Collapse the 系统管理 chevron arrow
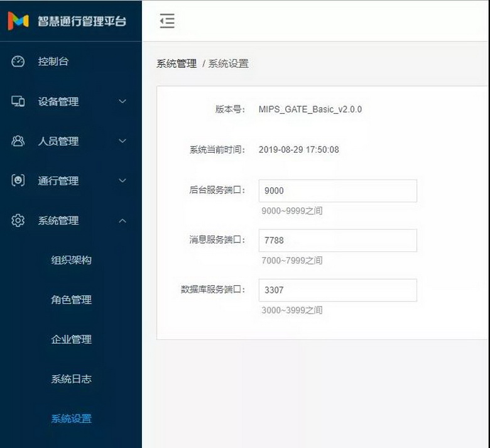The height and width of the screenshot is (448, 490). click(122, 221)
